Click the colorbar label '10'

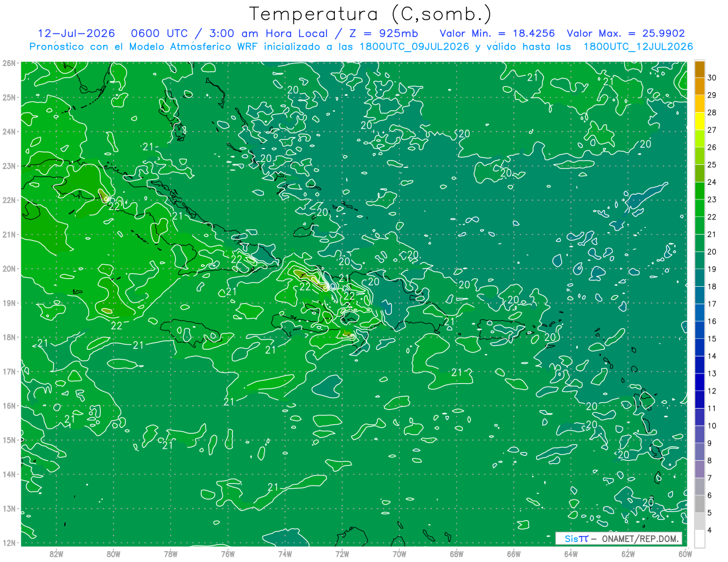(712, 426)
